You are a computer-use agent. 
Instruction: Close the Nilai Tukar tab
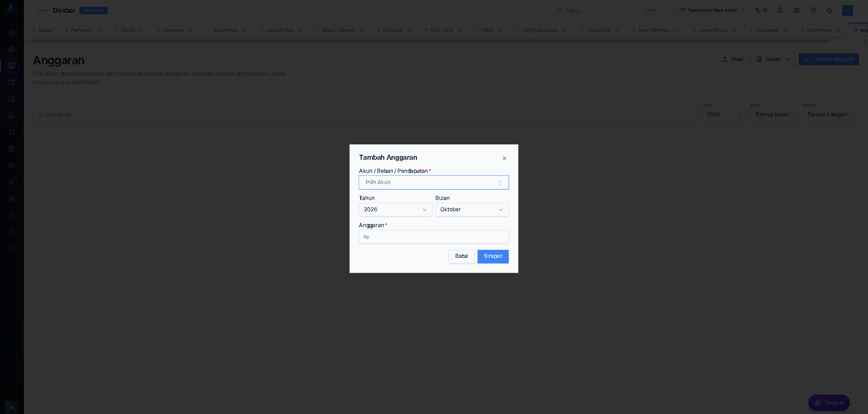460,30
